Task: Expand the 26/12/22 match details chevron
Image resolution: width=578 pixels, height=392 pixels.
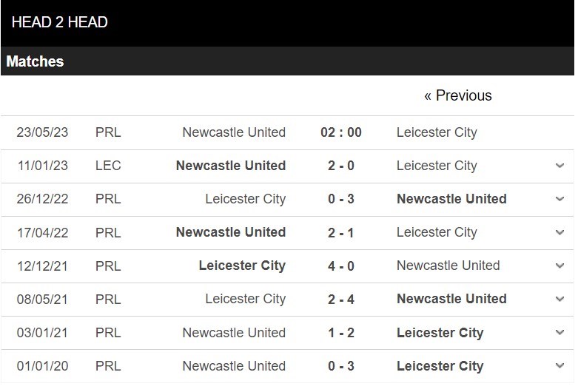Action: [x=559, y=199]
